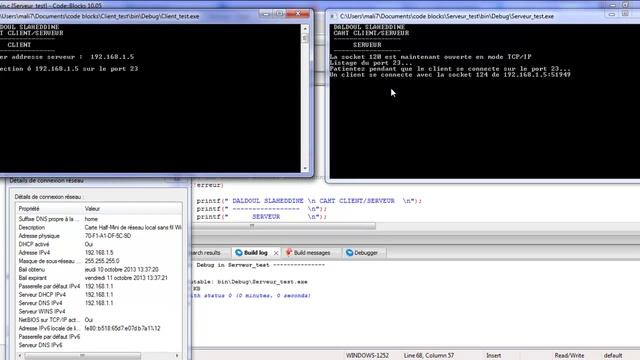Image resolution: width=640 pixels, height=360 pixels.
Task: Click the network details horizontal scrollbar thumb
Action: [82, 356]
